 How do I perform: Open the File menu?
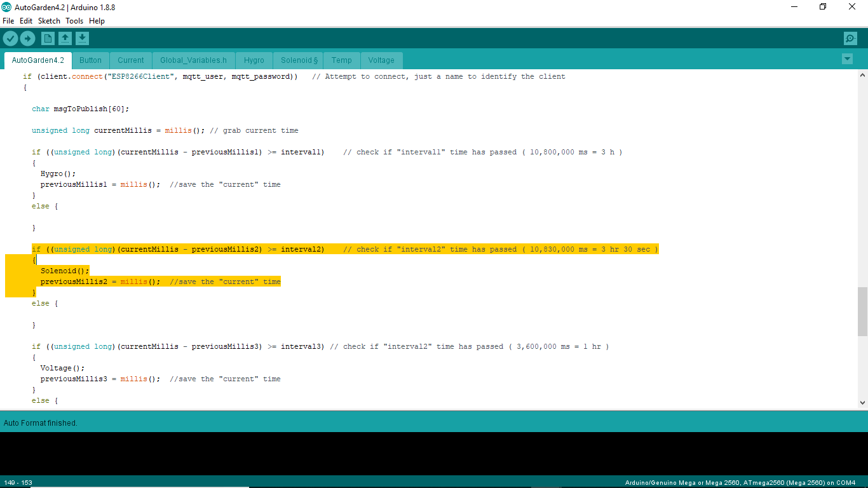pyautogui.click(x=8, y=20)
